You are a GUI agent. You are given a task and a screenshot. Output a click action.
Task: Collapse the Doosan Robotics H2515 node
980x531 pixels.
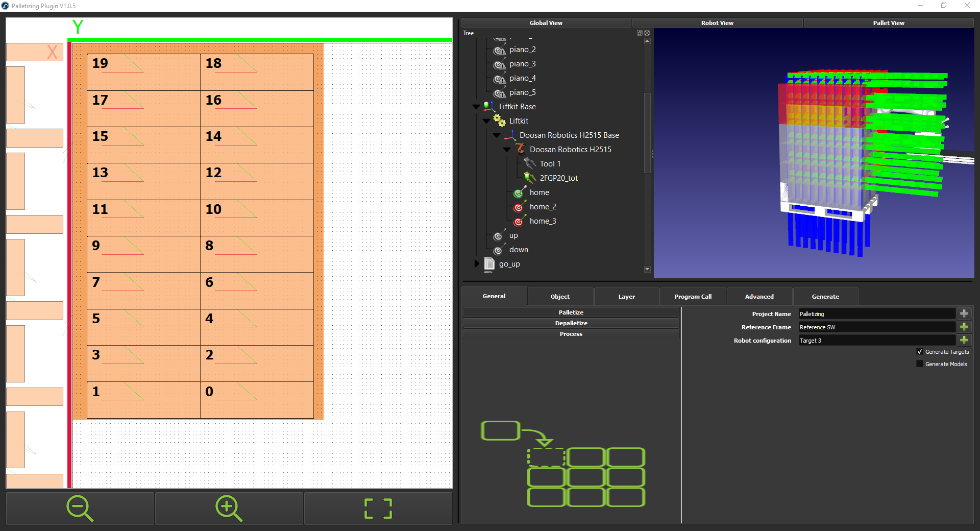pyautogui.click(x=507, y=150)
